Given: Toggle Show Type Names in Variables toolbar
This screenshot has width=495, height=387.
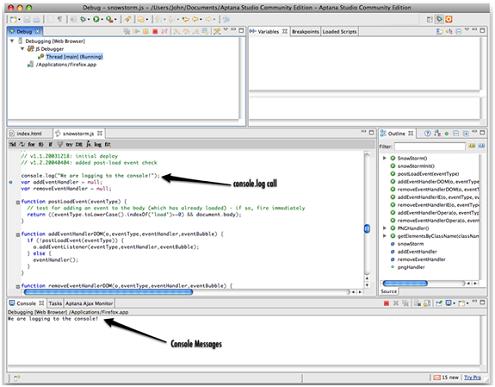Looking at the screenshot, I should tap(440, 31).
